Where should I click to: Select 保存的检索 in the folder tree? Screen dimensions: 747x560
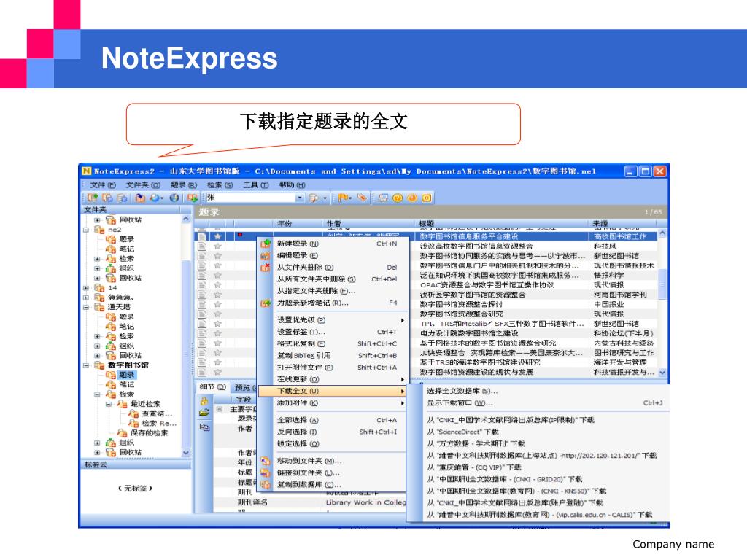click(x=149, y=433)
